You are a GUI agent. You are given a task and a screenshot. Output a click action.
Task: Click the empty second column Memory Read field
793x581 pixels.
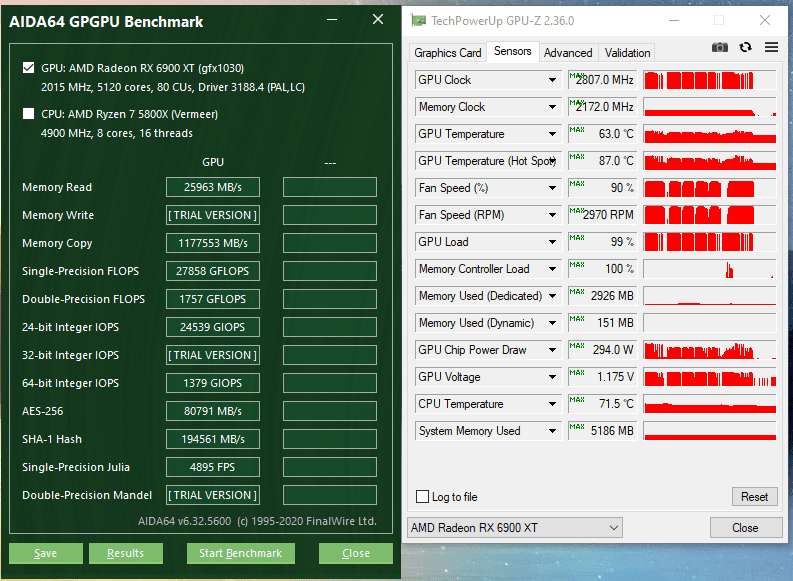[x=330, y=187]
